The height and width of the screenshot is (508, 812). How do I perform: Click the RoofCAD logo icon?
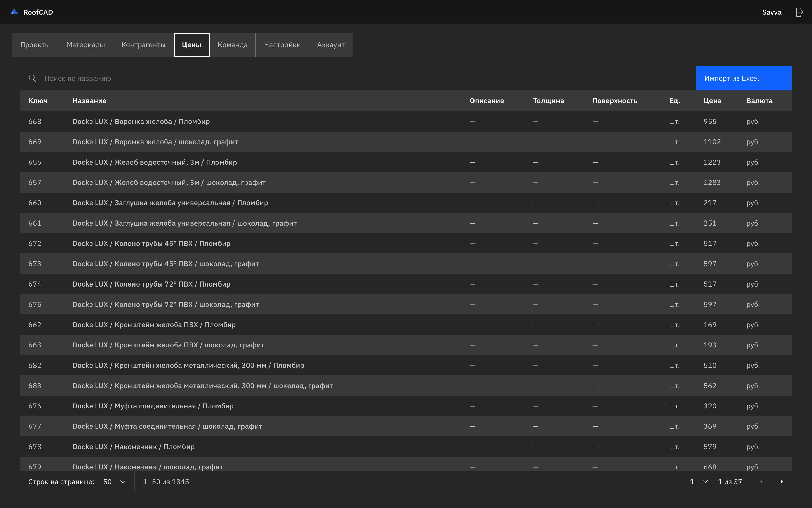14,12
